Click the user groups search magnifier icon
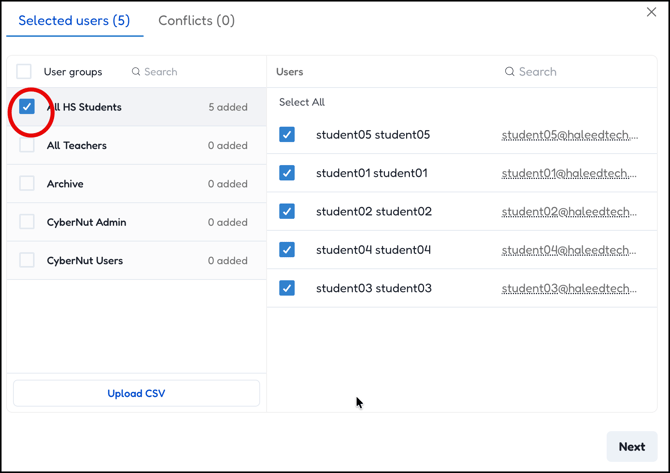This screenshot has height=473, width=670. [x=136, y=72]
